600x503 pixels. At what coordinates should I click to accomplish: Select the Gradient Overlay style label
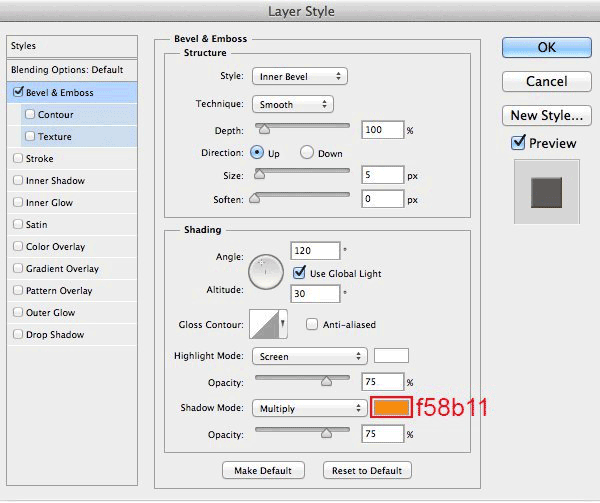[62, 269]
